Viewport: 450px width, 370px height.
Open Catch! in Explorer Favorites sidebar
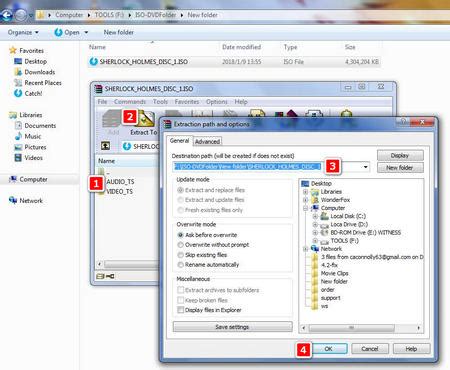(x=28, y=93)
